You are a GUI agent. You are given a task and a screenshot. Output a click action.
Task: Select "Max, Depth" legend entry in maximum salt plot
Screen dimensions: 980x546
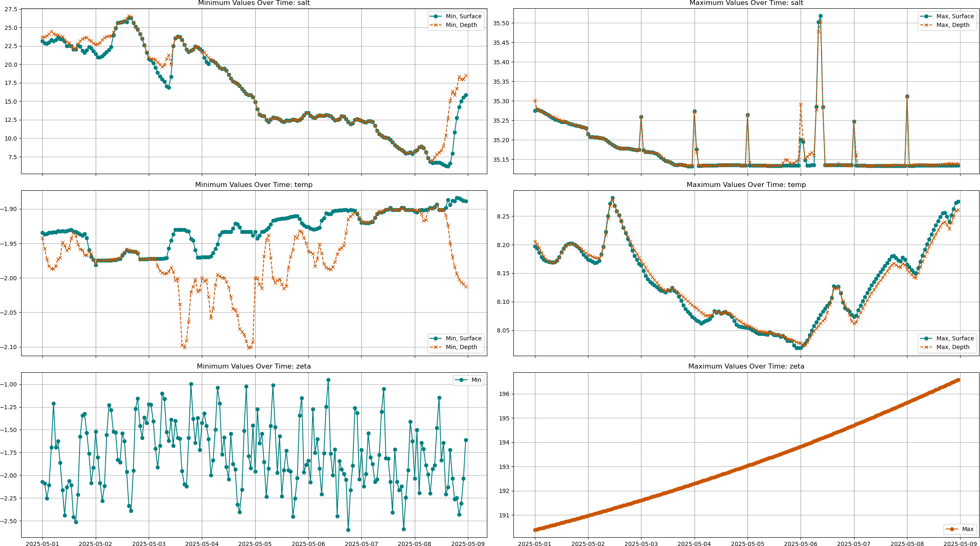click(945, 25)
